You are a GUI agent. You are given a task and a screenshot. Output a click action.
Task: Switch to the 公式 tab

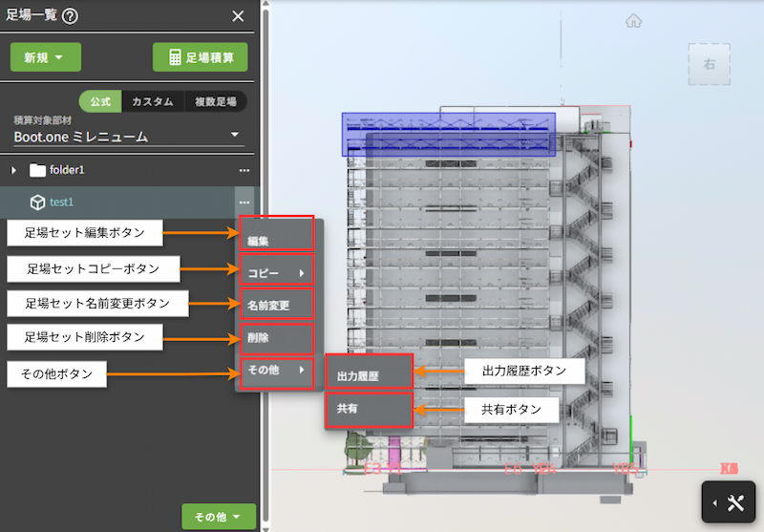[x=100, y=101]
